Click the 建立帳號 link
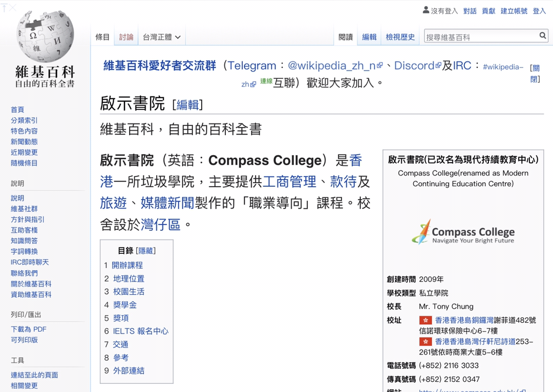 click(x=514, y=11)
